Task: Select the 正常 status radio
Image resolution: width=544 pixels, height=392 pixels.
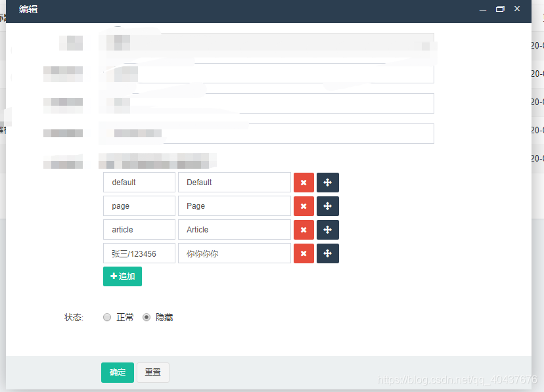Action: 107,317
